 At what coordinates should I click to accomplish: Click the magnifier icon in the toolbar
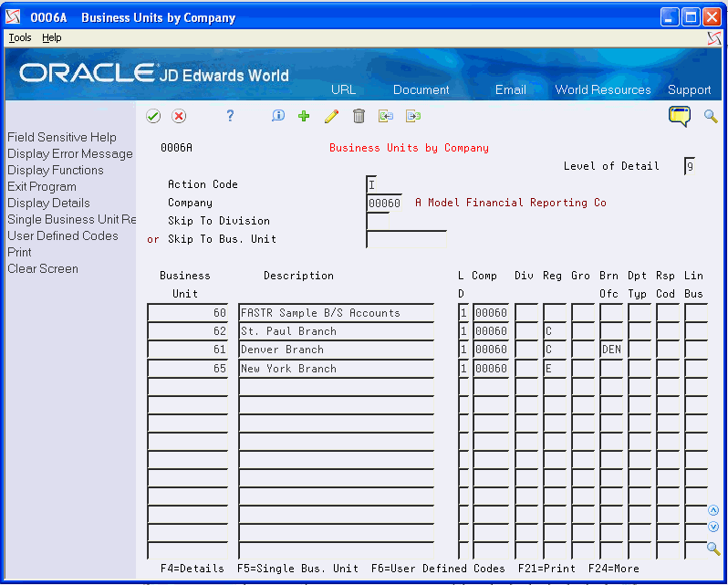[711, 116]
